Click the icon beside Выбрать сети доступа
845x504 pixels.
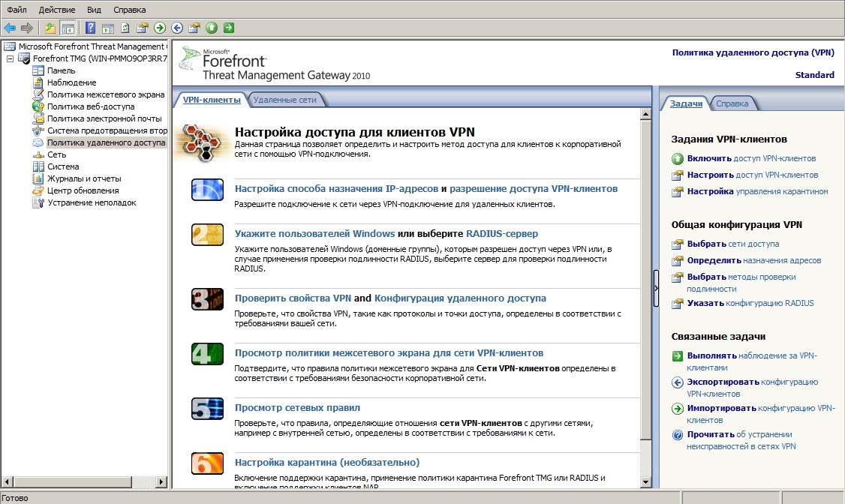click(x=678, y=244)
